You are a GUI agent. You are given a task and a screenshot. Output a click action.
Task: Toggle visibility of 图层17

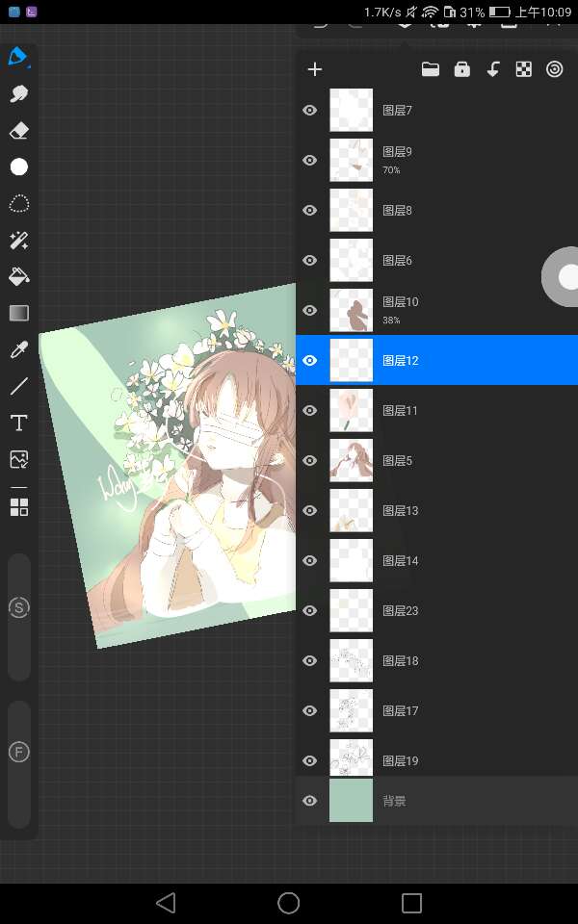[309, 711]
